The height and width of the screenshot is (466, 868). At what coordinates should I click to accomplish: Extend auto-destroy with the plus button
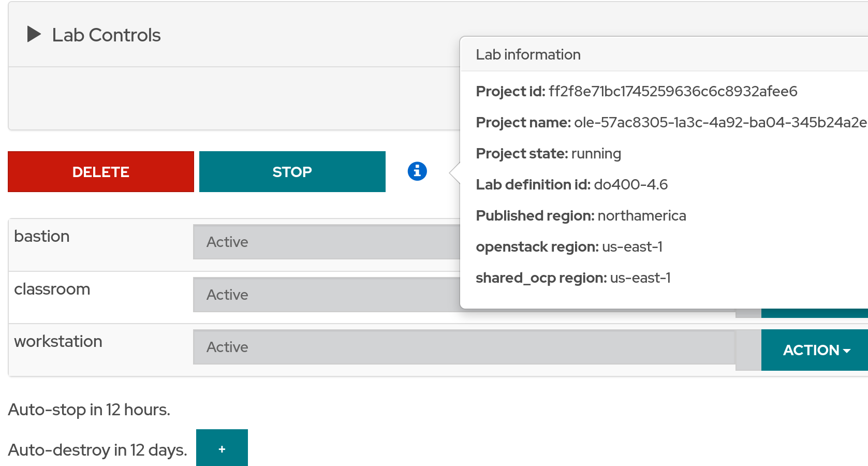click(222, 448)
